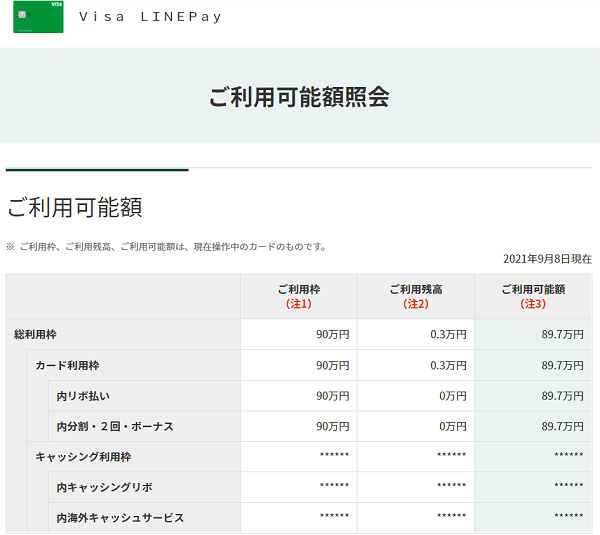The width and height of the screenshot is (600, 535).
Task: Click the "ご利用可能額照会" page title
Action: click(x=299, y=96)
